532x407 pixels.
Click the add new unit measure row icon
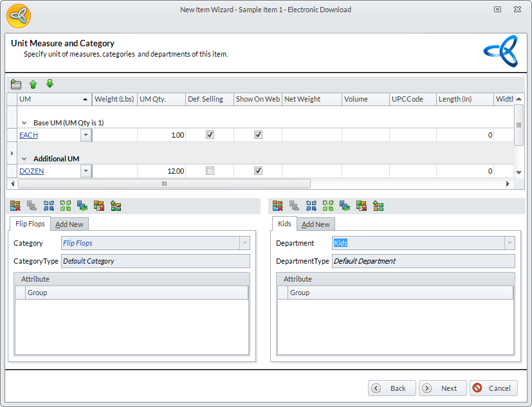click(x=17, y=84)
